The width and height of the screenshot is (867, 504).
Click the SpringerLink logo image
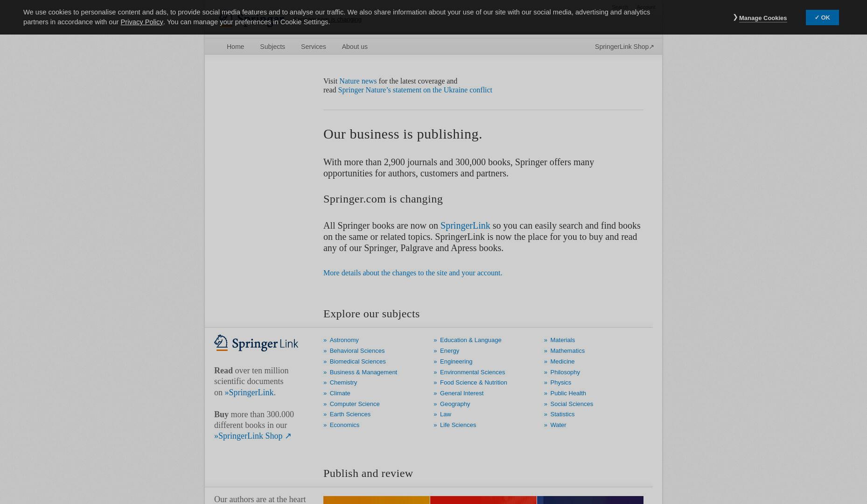point(256,343)
